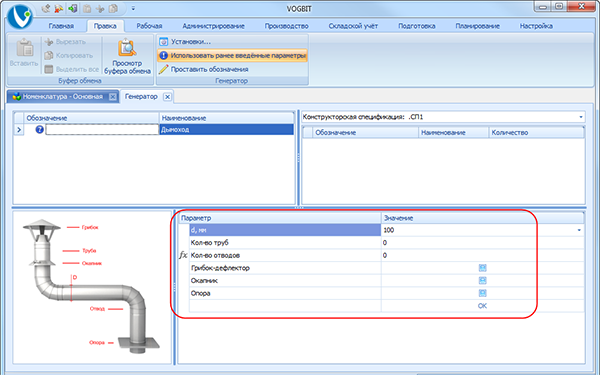Toggle Использовать ранее введённые параметры
The width and height of the screenshot is (600, 375).
[232, 55]
